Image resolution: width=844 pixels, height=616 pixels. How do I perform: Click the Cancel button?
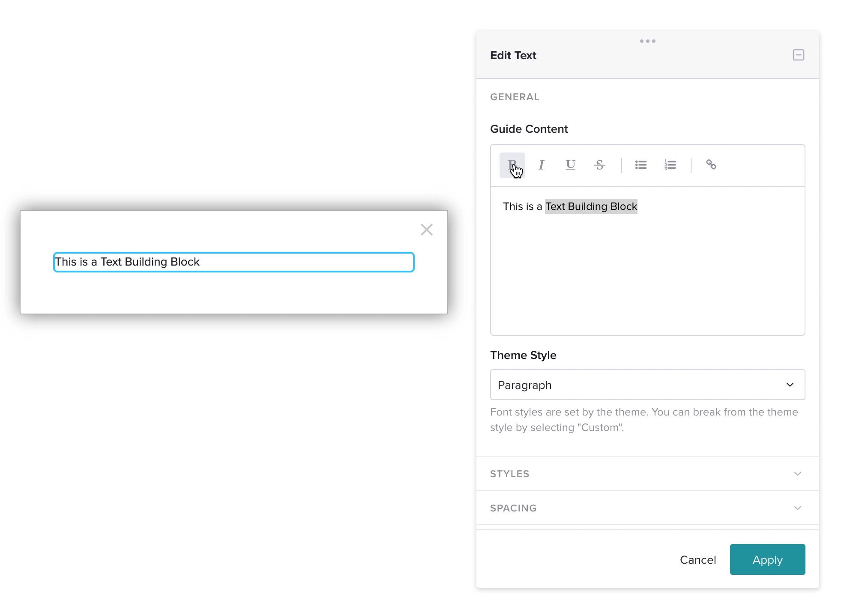697,559
